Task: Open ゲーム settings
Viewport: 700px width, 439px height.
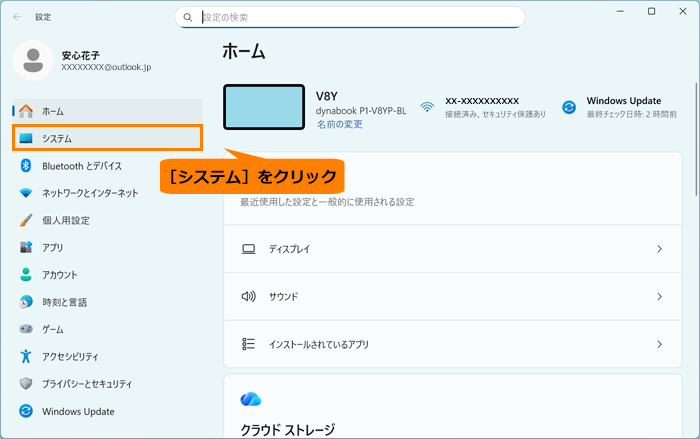Action: click(x=108, y=329)
